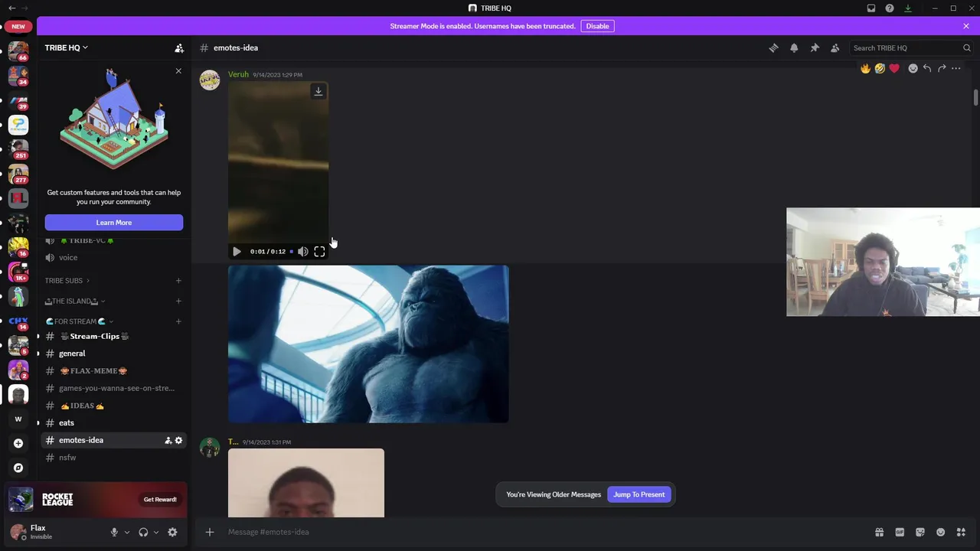Create invite for emotes-idea channel

168,440
